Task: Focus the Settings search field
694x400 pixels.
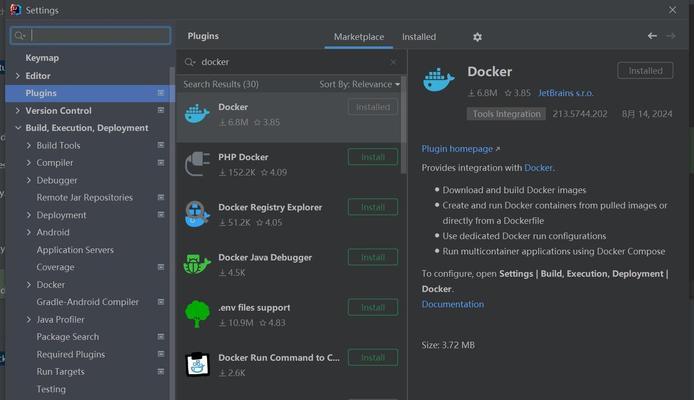Action: pyautogui.click(x=90, y=36)
